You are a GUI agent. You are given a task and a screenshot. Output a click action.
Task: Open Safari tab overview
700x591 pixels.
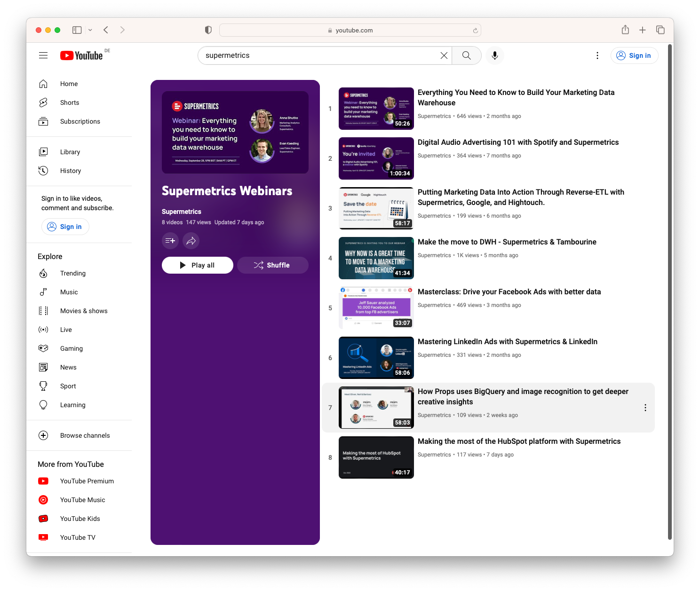coord(660,30)
